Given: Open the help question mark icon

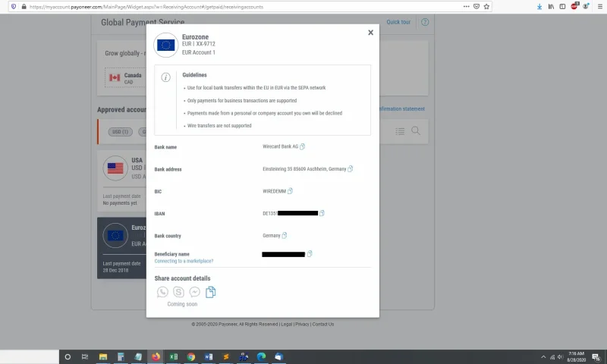Looking at the screenshot, I should click(x=425, y=22).
